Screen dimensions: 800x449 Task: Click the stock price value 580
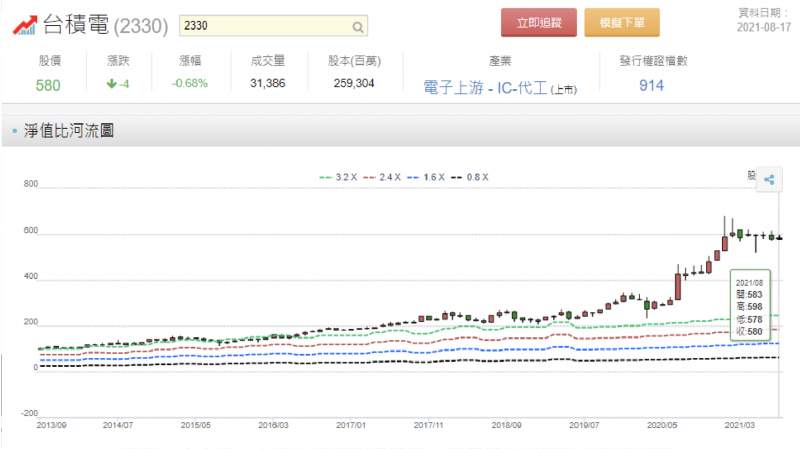pyautogui.click(x=48, y=85)
